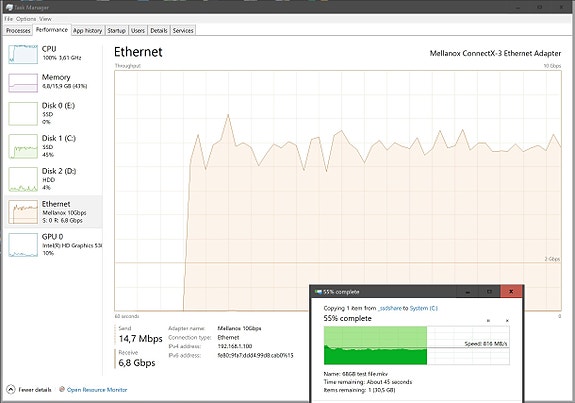This screenshot has height=403, width=575.
Task: Select the GPU 0 entry label
Action: pyautogui.click(x=52, y=237)
